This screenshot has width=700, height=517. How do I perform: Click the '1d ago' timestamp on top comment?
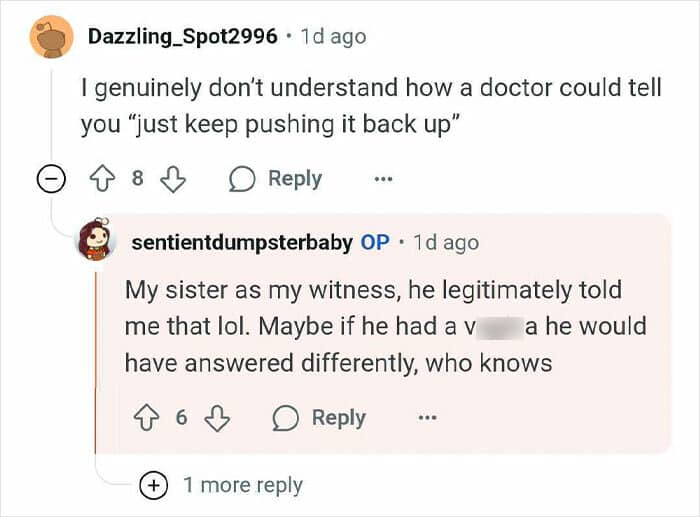click(333, 37)
